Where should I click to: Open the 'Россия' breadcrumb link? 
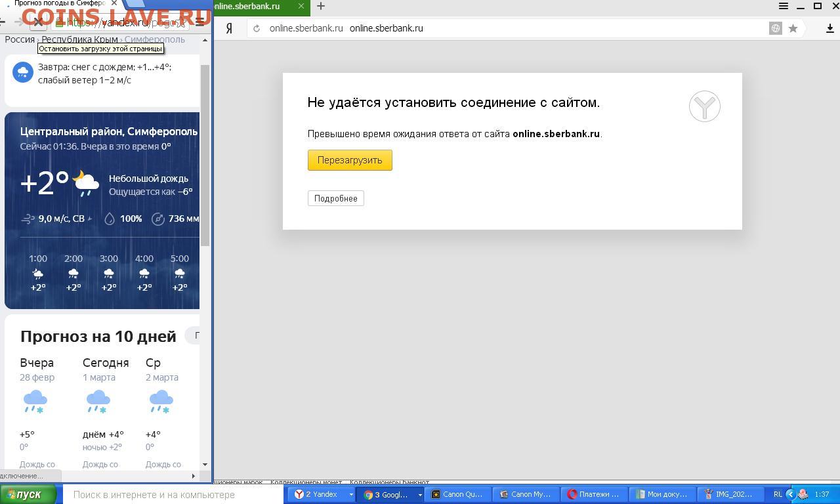(20, 39)
